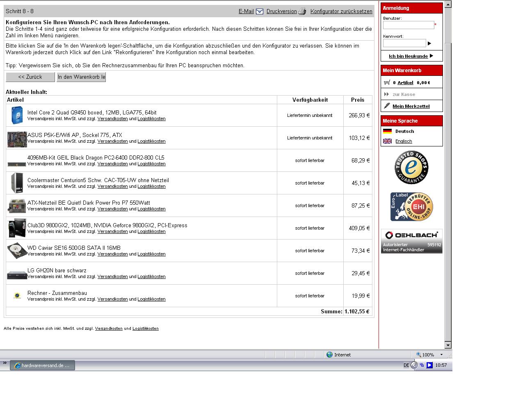Open the Mein Merkzettel link
Image resolution: width=525 pixels, height=420 pixels.
411,106
